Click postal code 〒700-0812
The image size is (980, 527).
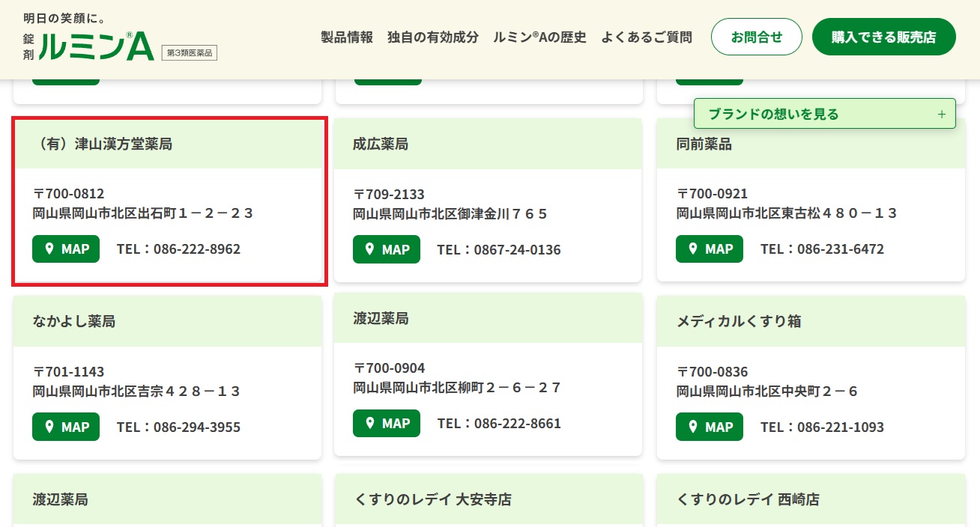click(69, 194)
